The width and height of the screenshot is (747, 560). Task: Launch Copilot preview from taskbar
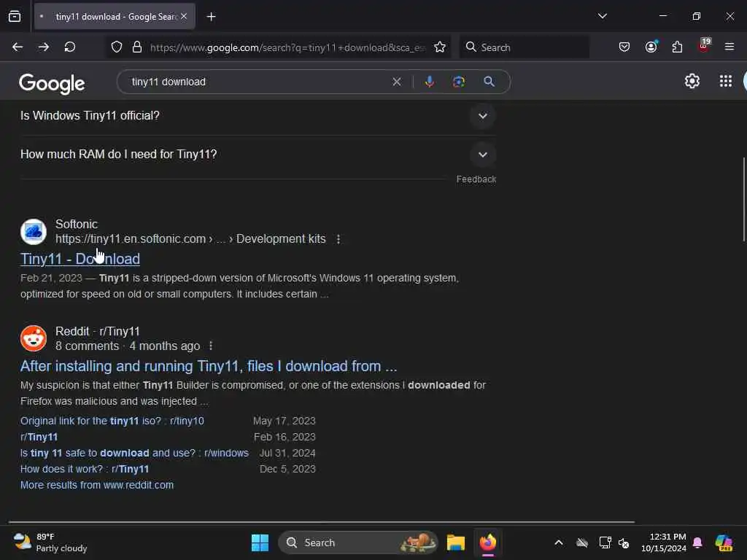point(724,542)
